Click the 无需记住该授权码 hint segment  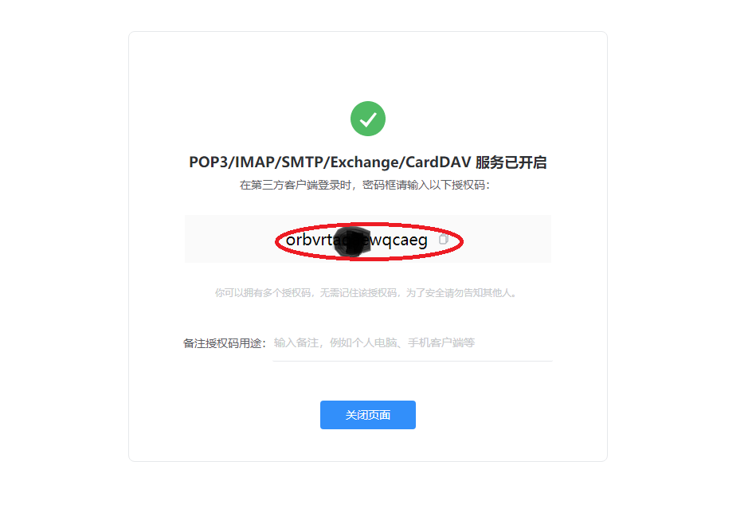tap(358, 293)
